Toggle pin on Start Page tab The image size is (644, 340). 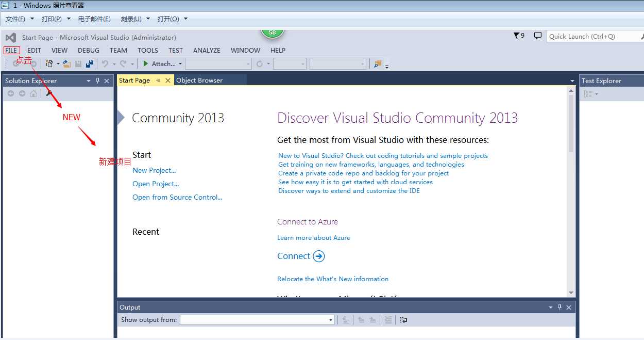(158, 80)
